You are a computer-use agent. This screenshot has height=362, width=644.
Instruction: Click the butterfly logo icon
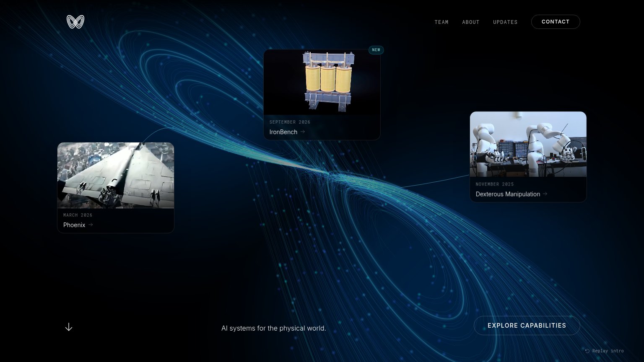click(75, 22)
